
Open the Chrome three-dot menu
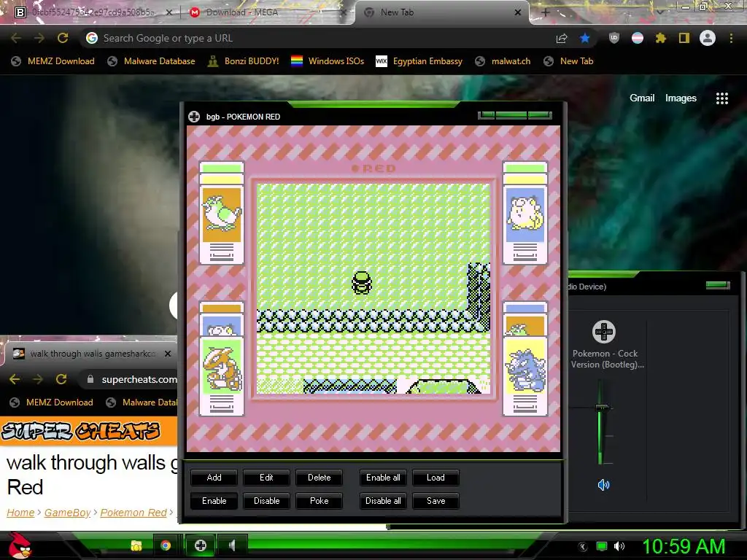coord(731,38)
